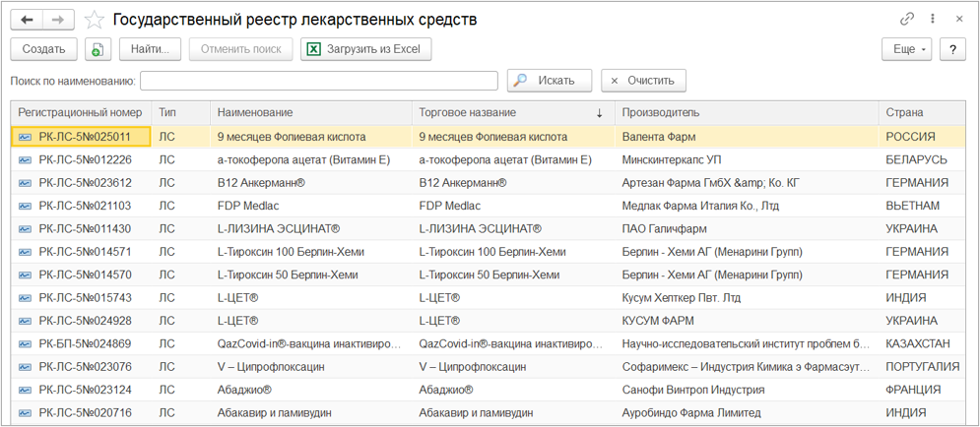This screenshot has width=980, height=427.
Task: Go forward with the right arrow button
Action: click(x=58, y=20)
